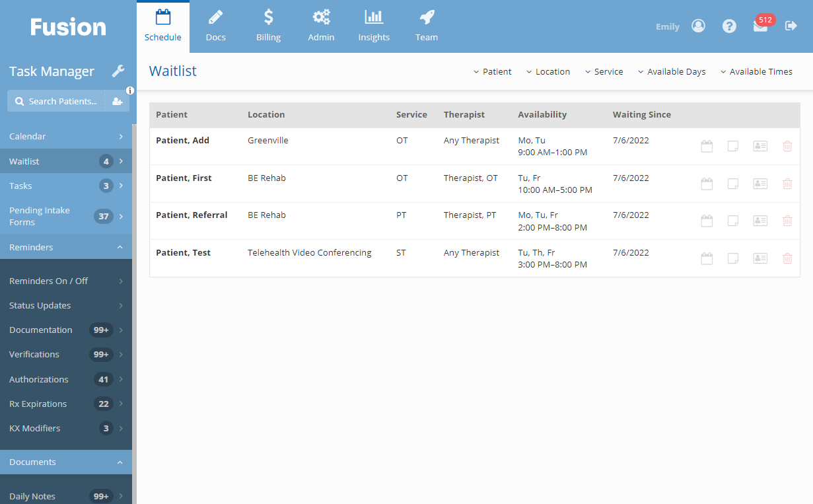Screen dimensions: 813x504
Task: Delete Patient, Test from the waitlist
Action: tap(787, 258)
